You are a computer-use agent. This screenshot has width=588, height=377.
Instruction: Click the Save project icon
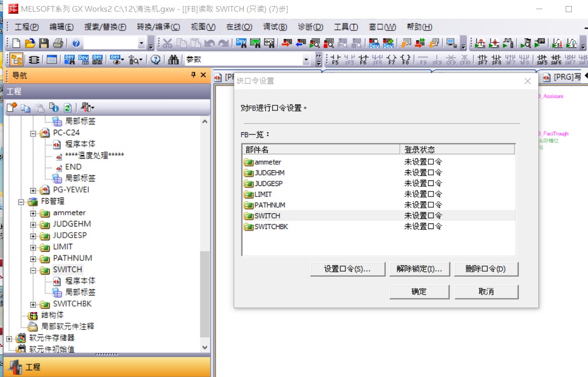pos(44,43)
